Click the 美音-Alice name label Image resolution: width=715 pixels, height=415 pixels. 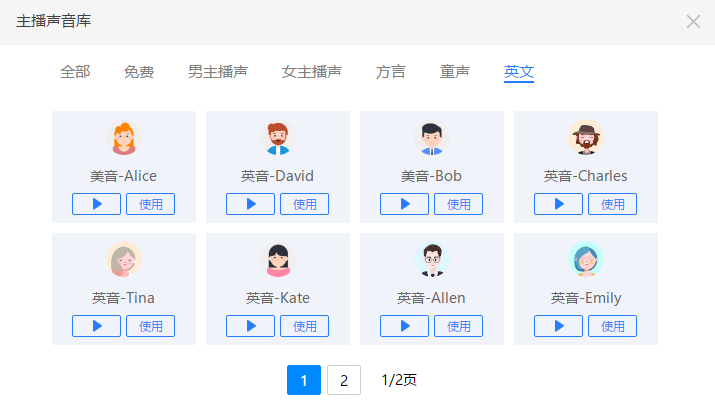(x=123, y=176)
